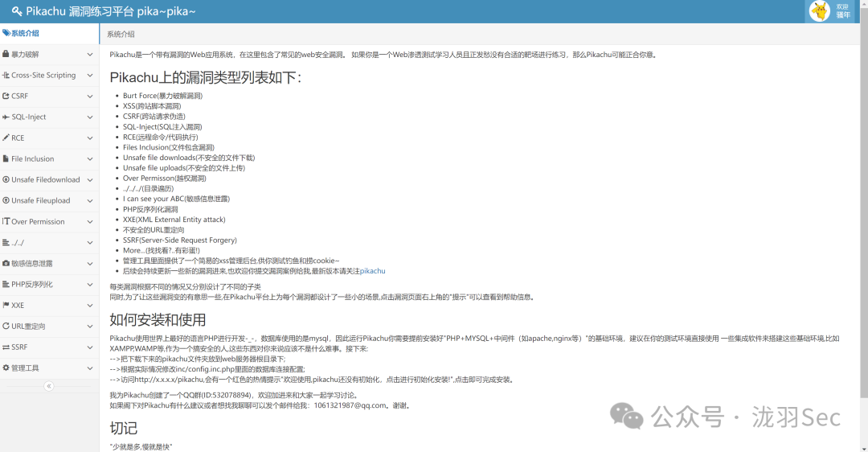This screenshot has width=868, height=452.
Task: Expand the Cross-Site Scripting chevron
Action: coord(90,76)
